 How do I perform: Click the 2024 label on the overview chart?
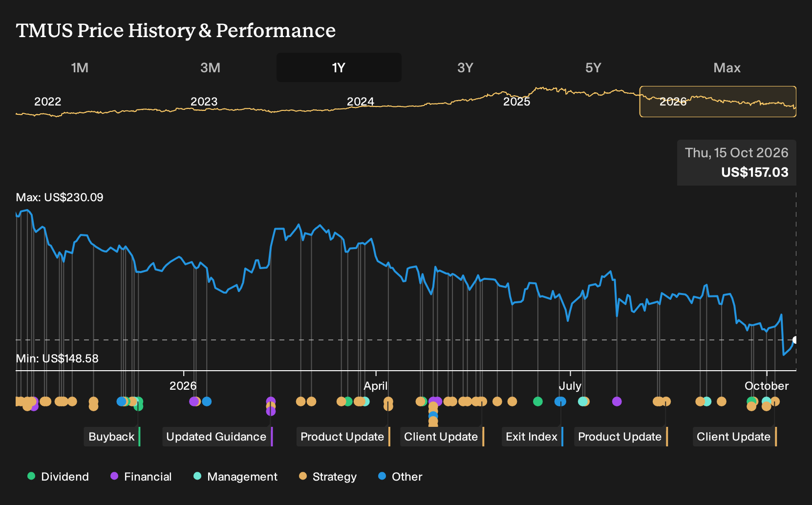pyautogui.click(x=360, y=102)
